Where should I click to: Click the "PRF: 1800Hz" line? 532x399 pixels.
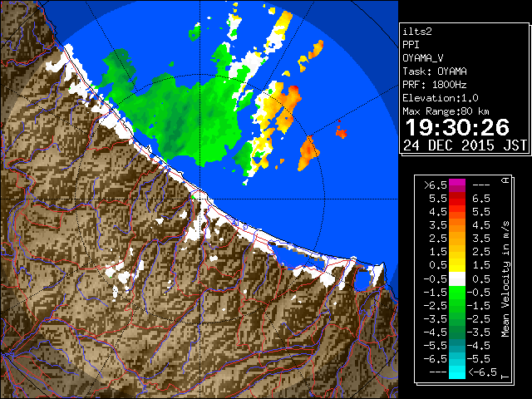[x=435, y=85]
